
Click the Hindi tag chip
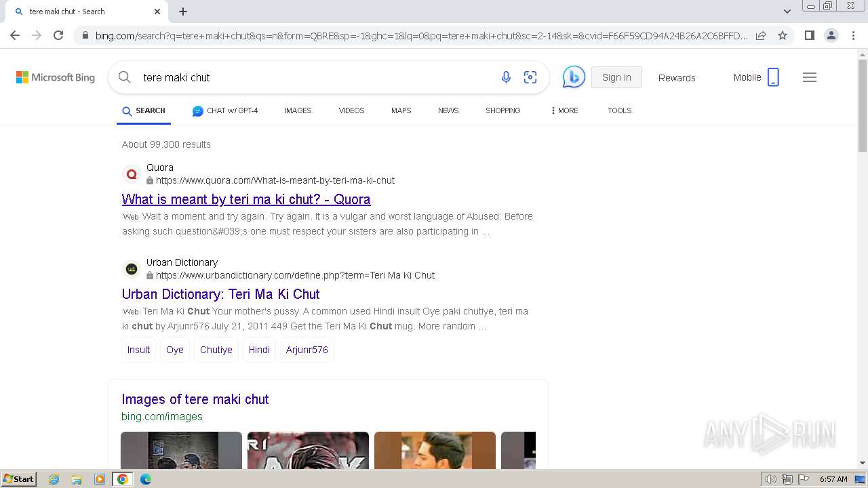tap(259, 350)
